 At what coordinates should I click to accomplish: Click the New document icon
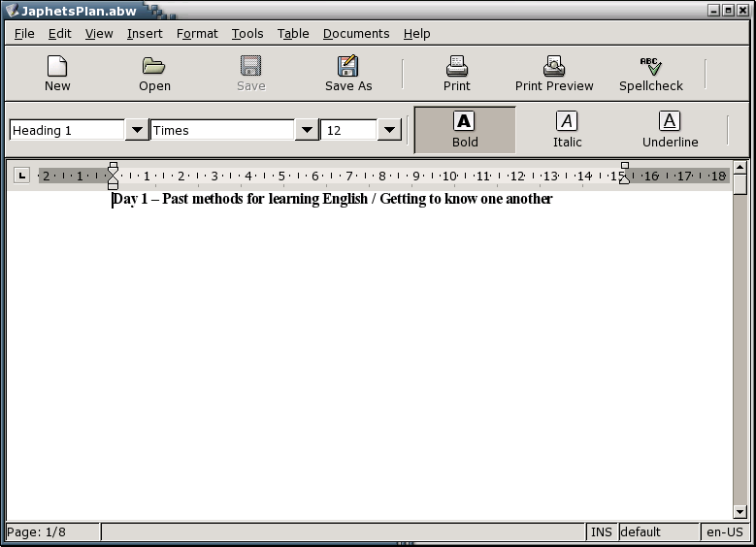(57, 66)
